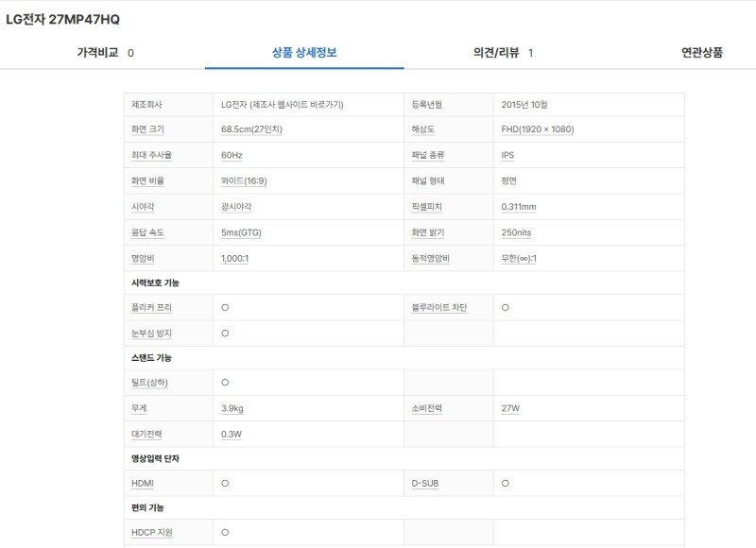
Task: Click the FHD(1920 × 1080) value
Action: coord(538,129)
